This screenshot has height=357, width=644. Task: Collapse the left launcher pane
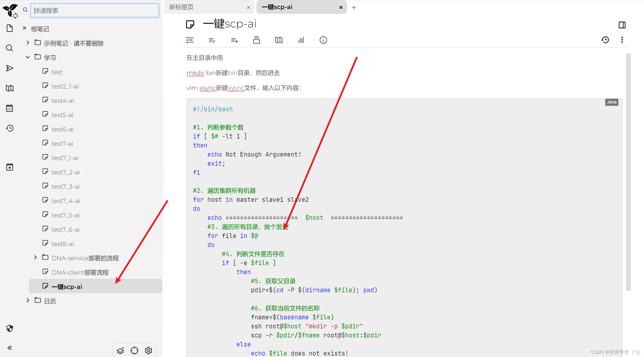click(x=10, y=348)
